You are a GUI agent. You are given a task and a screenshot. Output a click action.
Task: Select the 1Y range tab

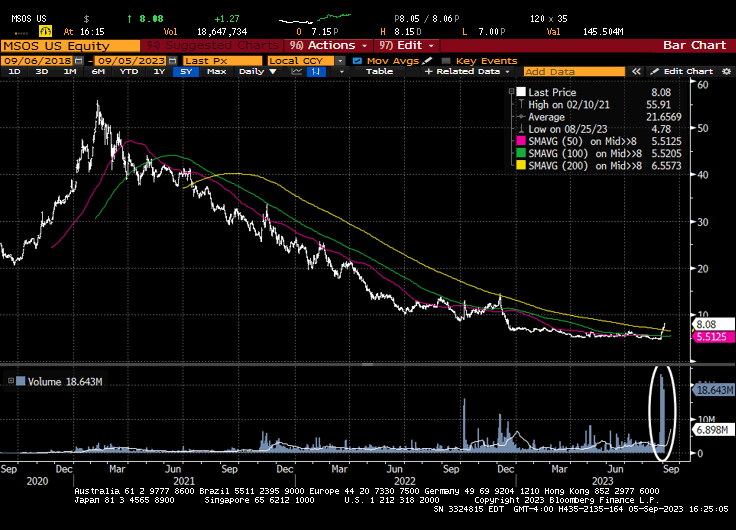[x=159, y=71]
